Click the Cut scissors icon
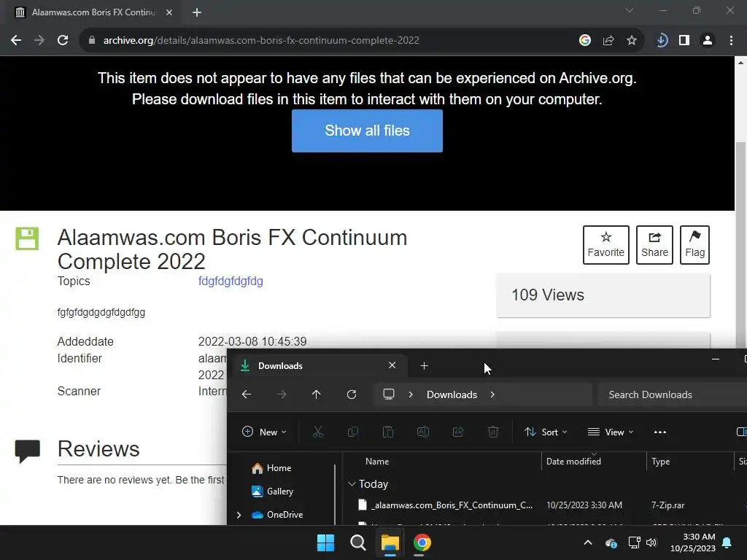Screen dimensions: 747x560 point(318,432)
